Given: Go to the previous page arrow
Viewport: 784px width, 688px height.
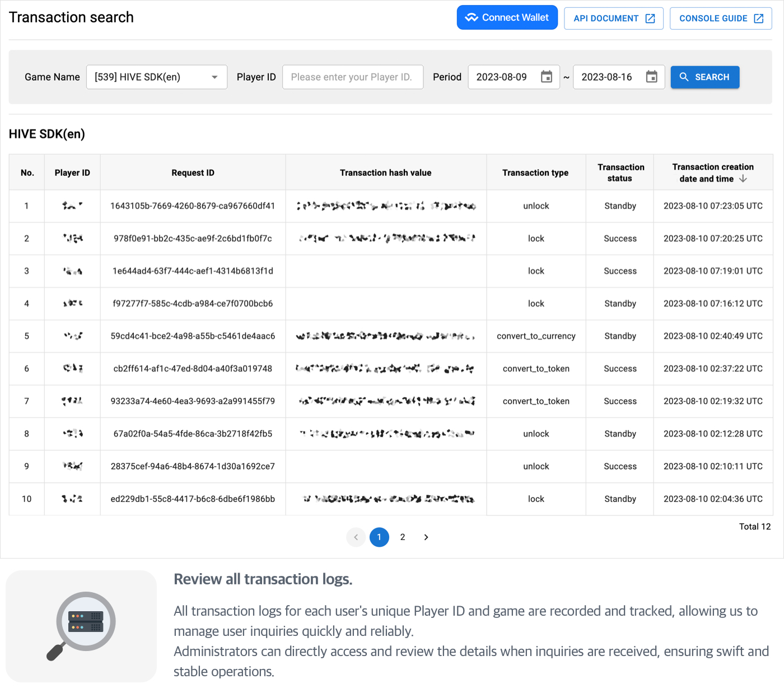Looking at the screenshot, I should pyautogui.click(x=356, y=537).
